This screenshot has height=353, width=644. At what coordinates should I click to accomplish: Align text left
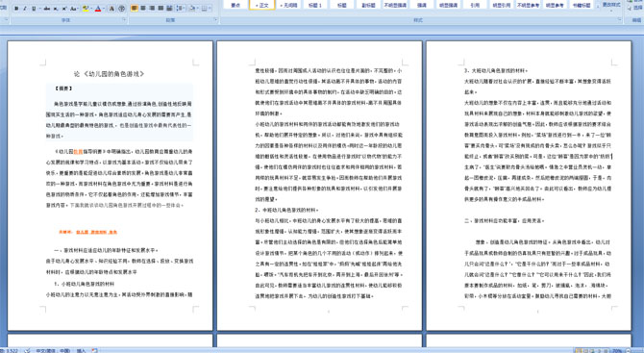tap(135, 8)
